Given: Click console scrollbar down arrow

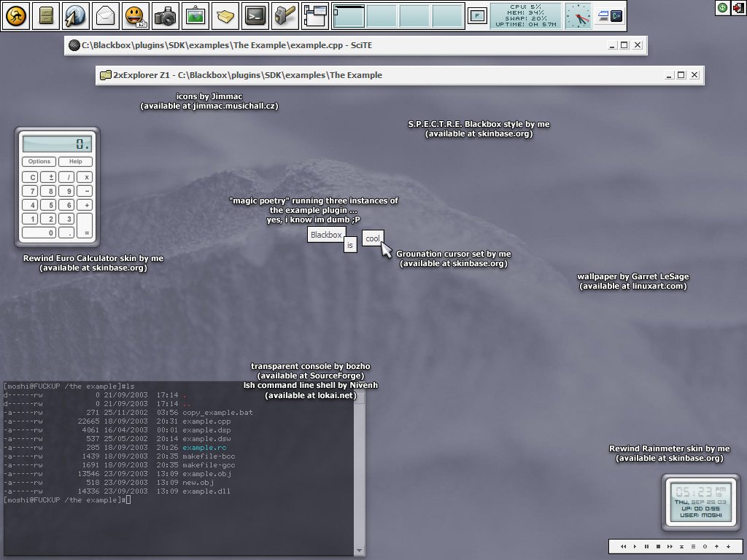Looking at the screenshot, I should (x=359, y=551).
